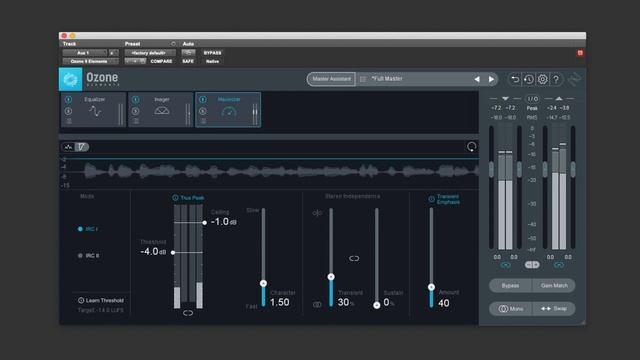
Task: Go to next preset arrow
Action: (x=491, y=79)
